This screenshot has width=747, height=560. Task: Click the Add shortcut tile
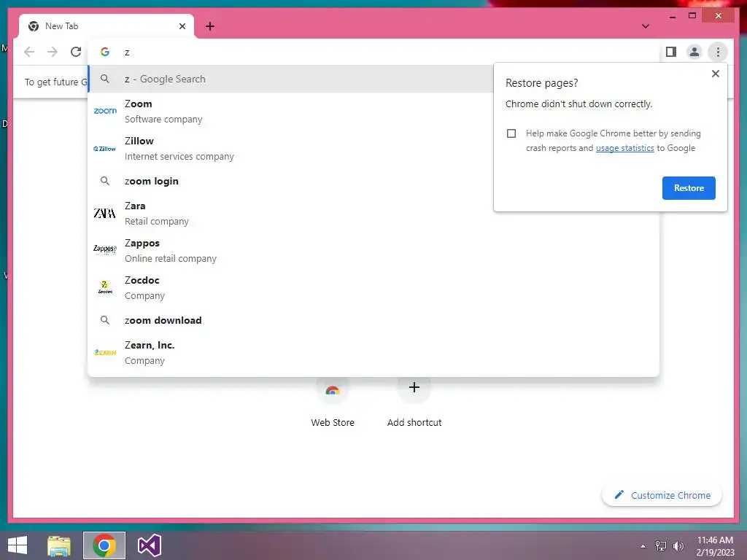(x=414, y=402)
